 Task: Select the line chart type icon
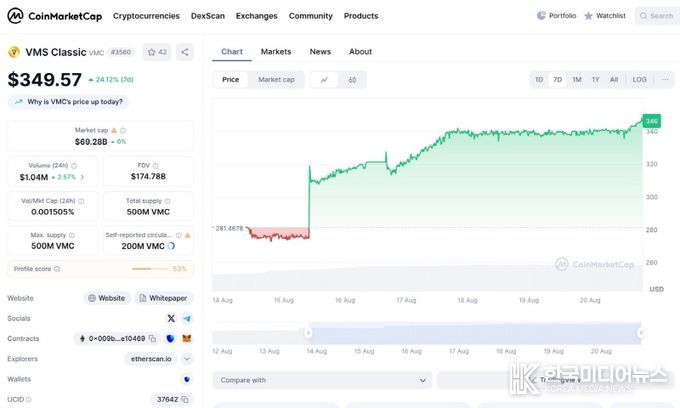[x=324, y=80]
